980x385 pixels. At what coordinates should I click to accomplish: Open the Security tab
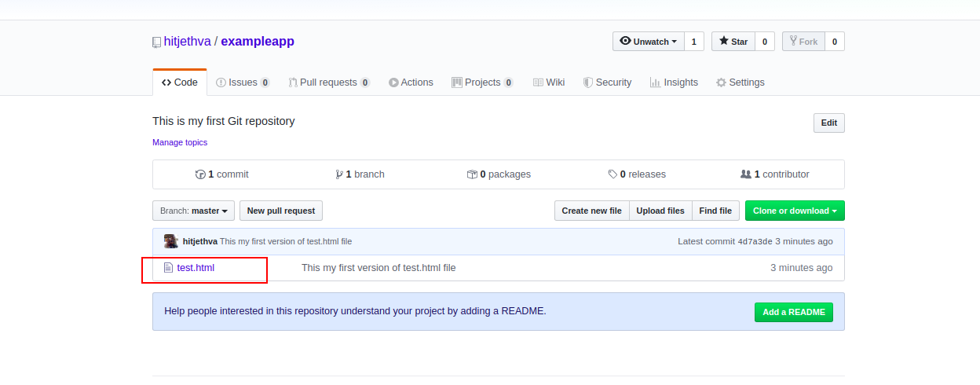coord(607,82)
